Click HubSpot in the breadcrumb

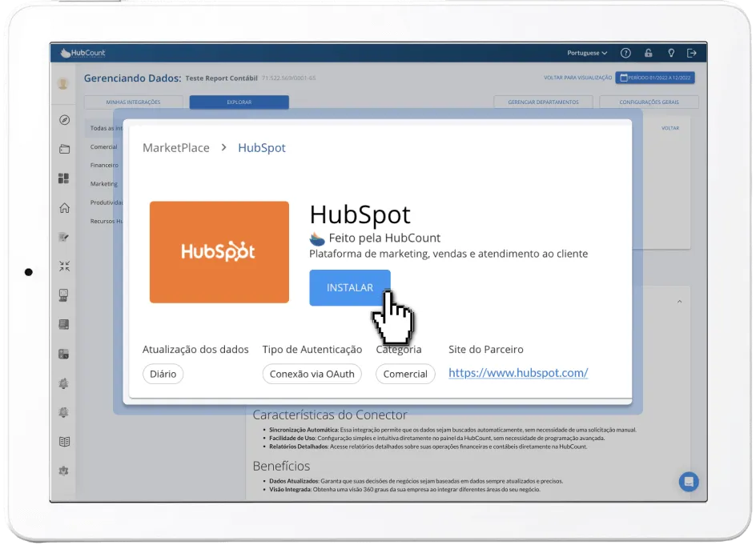point(262,148)
